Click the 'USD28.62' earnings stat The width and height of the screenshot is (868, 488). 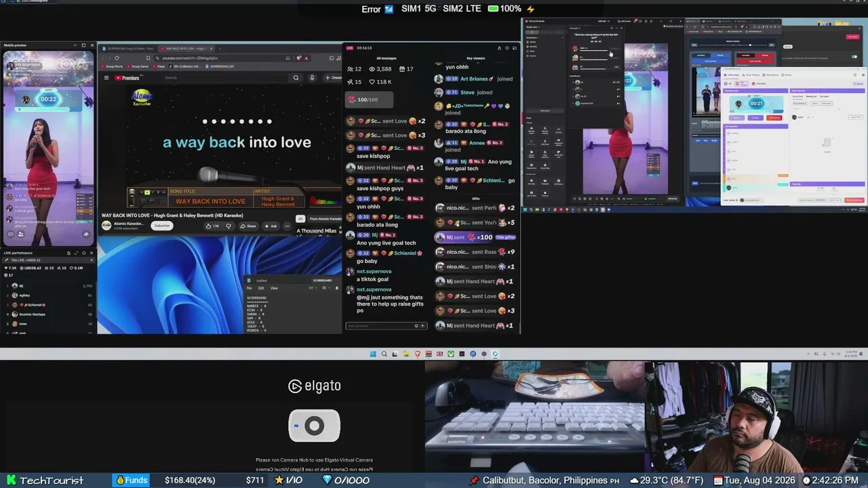click(31, 268)
